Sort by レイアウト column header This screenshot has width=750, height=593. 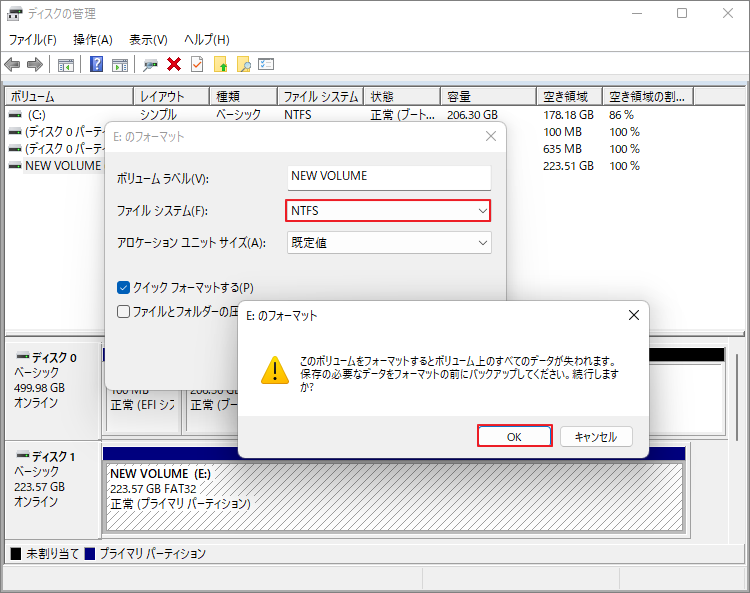pyautogui.click(x=172, y=97)
